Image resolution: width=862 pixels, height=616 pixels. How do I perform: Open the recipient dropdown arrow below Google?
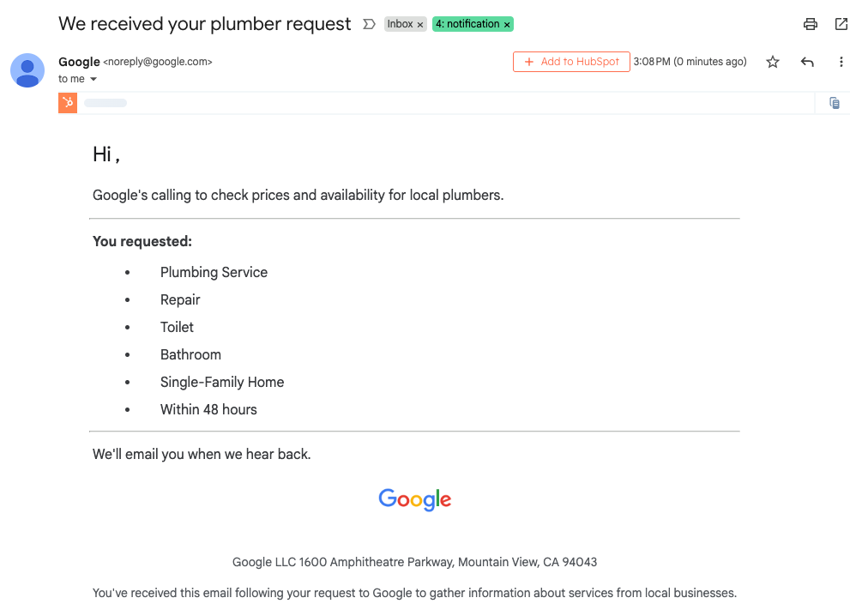pos(93,78)
